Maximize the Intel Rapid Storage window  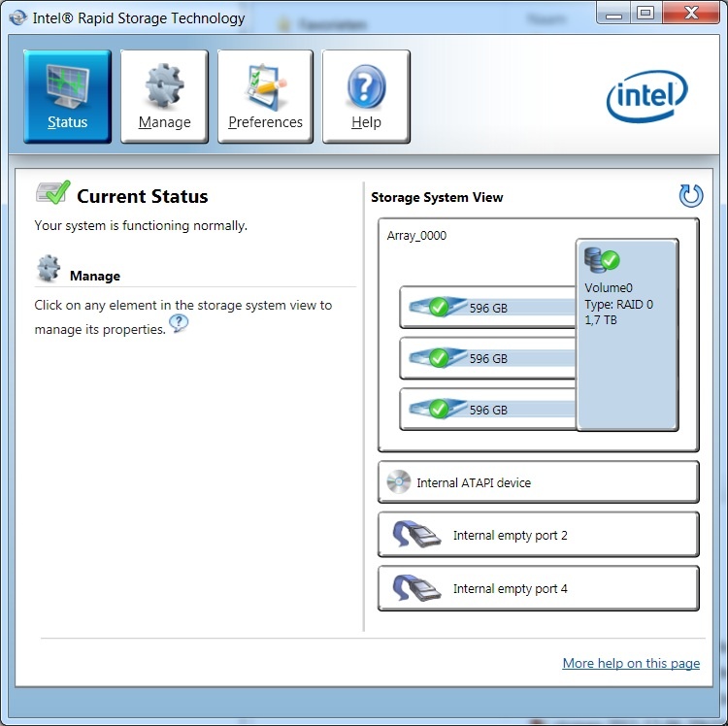coord(645,14)
